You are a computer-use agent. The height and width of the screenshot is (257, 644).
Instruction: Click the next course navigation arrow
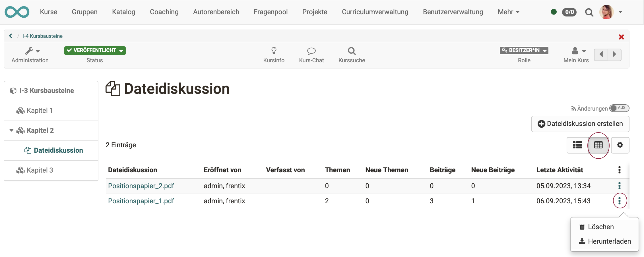click(x=615, y=54)
